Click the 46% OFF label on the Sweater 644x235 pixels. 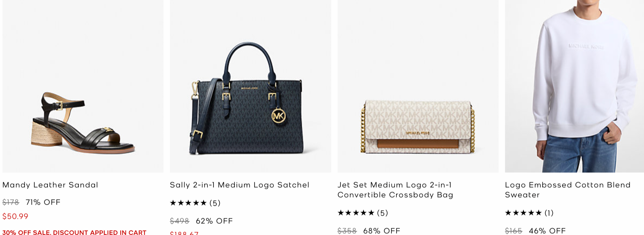(547, 231)
